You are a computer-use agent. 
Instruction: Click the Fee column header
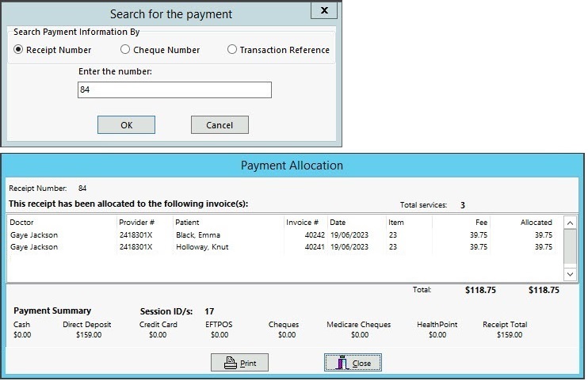pyautogui.click(x=482, y=223)
